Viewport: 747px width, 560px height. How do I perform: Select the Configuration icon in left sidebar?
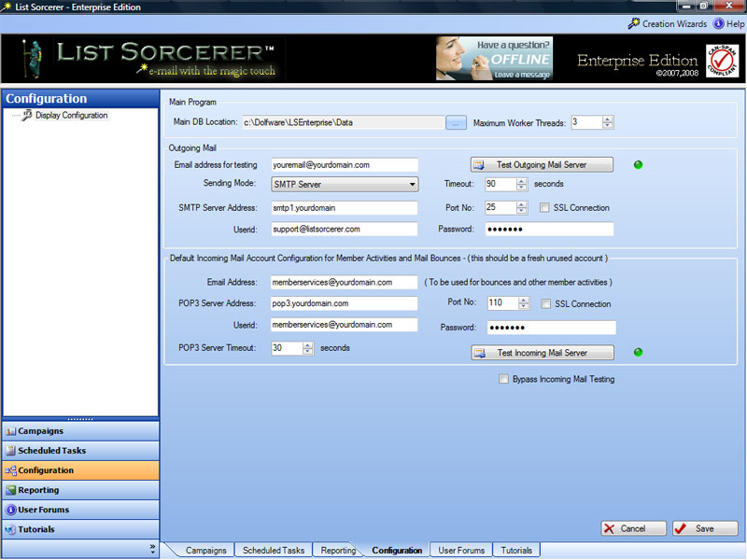click(10, 470)
